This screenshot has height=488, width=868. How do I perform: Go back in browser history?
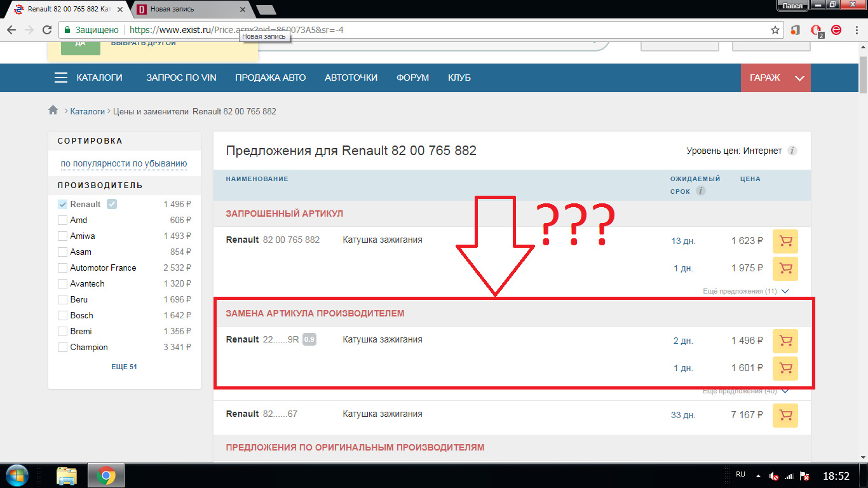click(x=11, y=30)
